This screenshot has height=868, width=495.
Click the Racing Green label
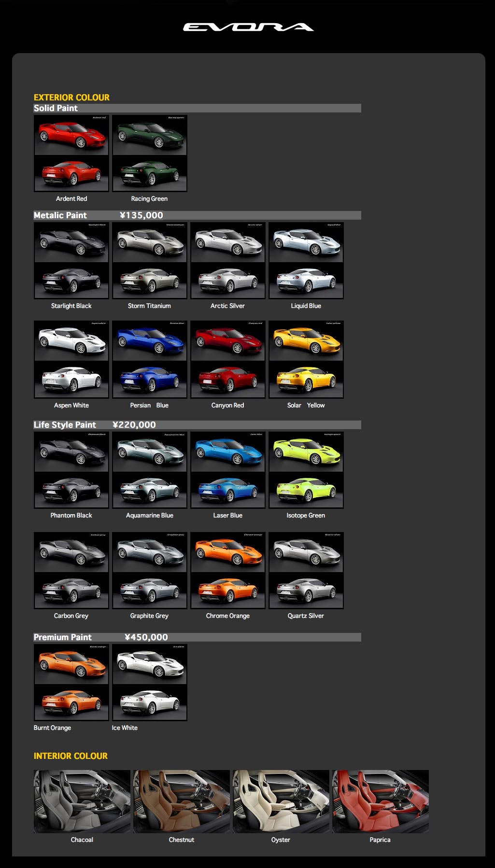coord(149,198)
